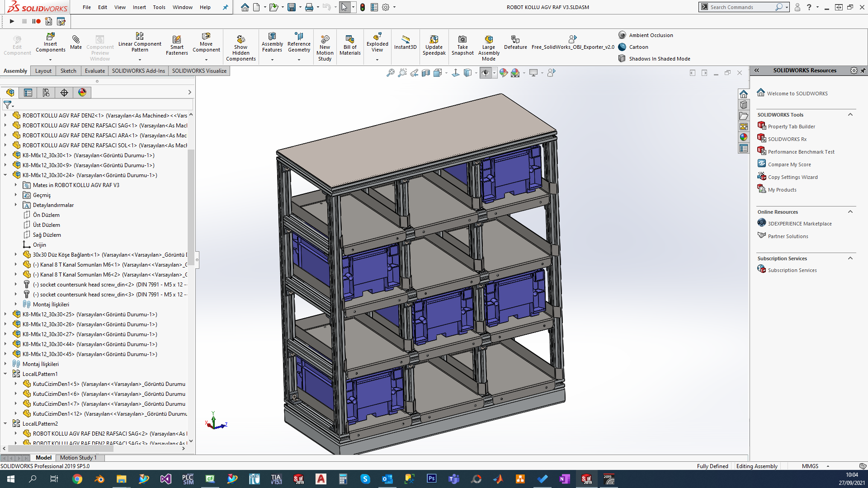Screen dimensions: 868x488
Task: Collapse the LocalPattern1 tree node
Action: click(5, 374)
